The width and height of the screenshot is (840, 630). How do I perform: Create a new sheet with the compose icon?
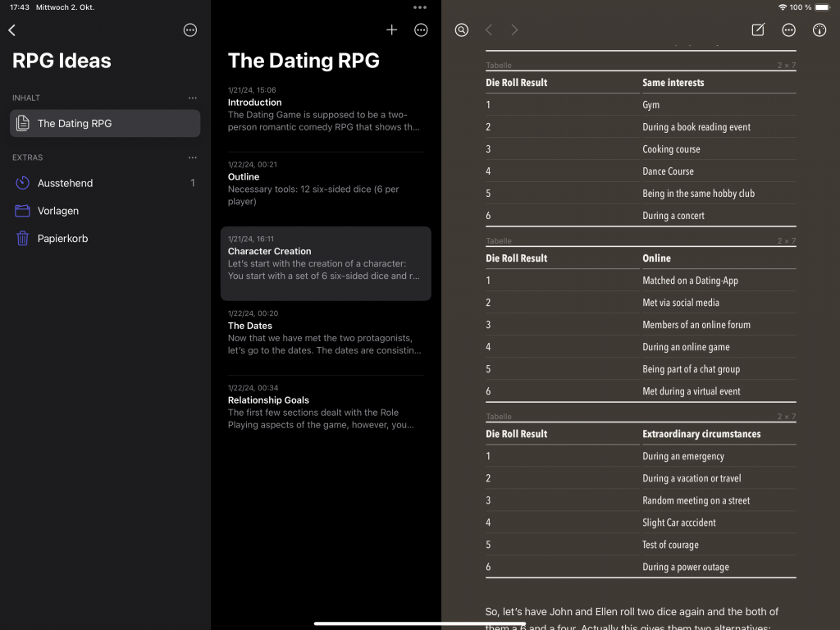pyautogui.click(x=758, y=30)
